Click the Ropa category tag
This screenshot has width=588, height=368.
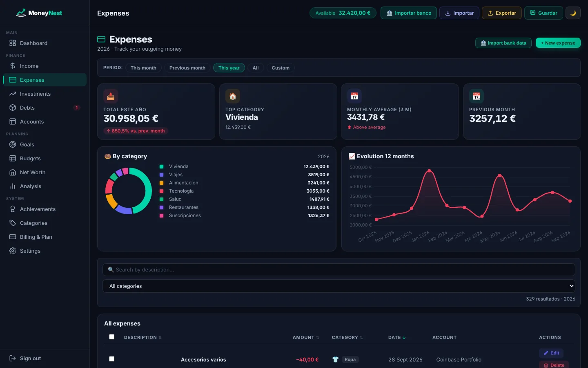(350, 359)
